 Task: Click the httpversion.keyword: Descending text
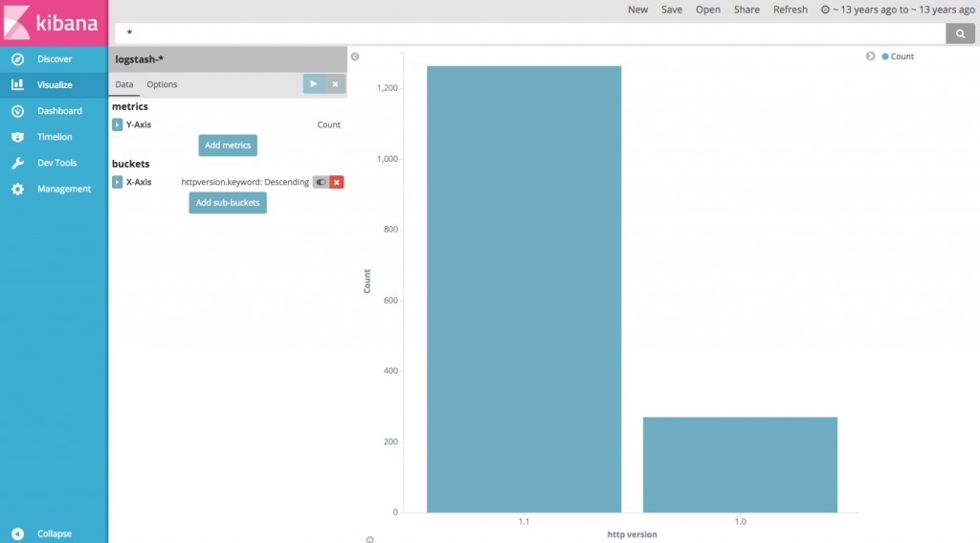tap(245, 182)
